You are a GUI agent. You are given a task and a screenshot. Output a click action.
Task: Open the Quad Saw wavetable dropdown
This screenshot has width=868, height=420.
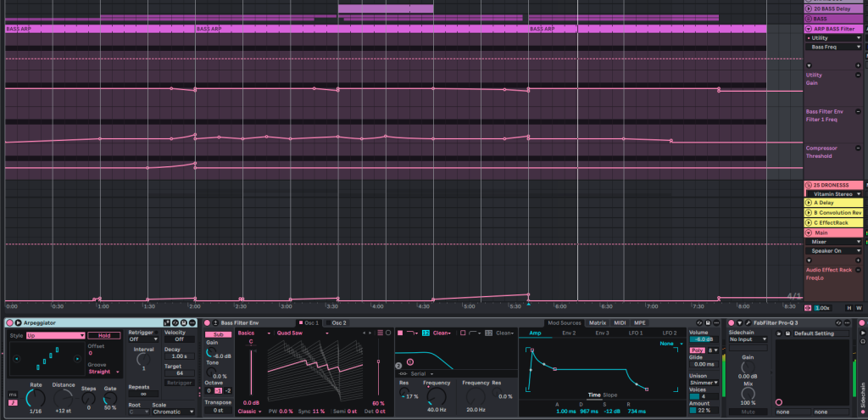coord(302,333)
